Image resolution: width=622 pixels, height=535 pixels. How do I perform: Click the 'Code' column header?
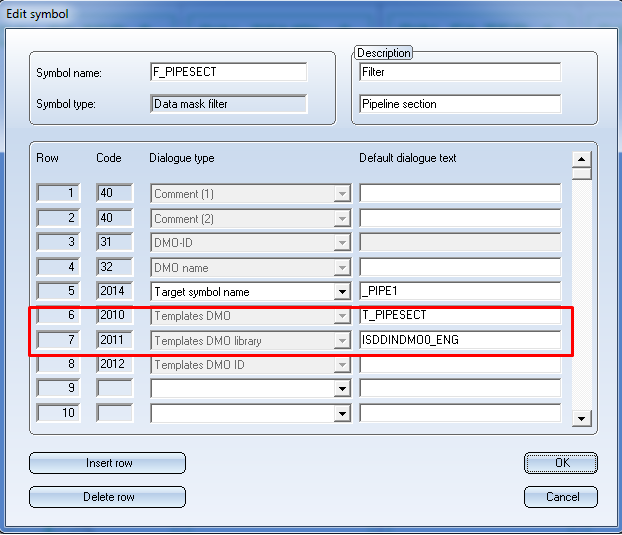point(109,158)
